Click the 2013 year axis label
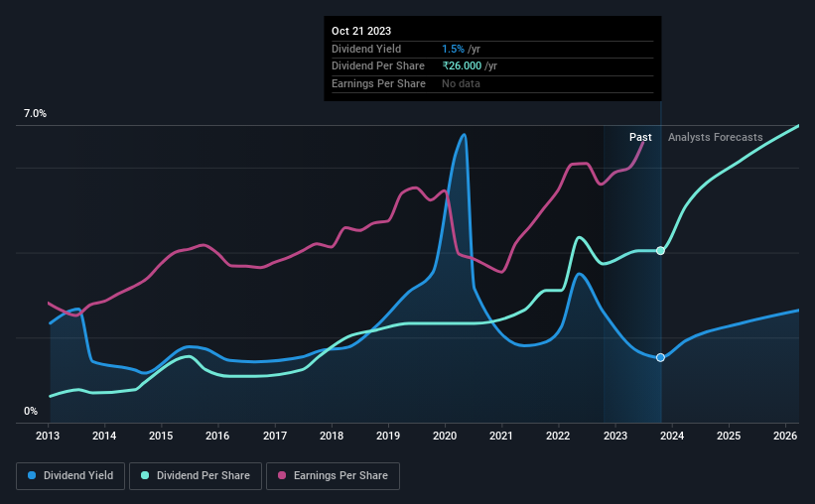The image size is (815, 504). (x=49, y=436)
